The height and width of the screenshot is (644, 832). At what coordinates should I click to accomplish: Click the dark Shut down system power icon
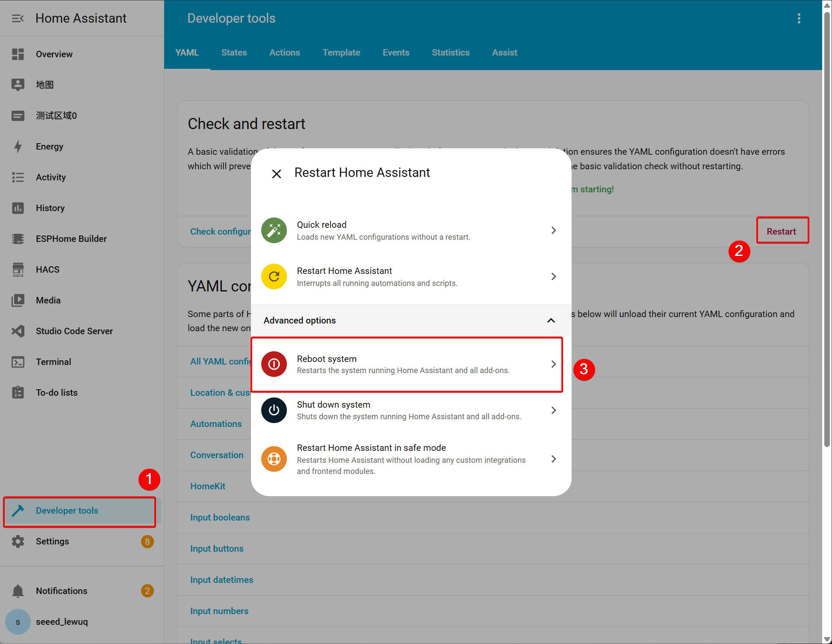pyautogui.click(x=274, y=410)
